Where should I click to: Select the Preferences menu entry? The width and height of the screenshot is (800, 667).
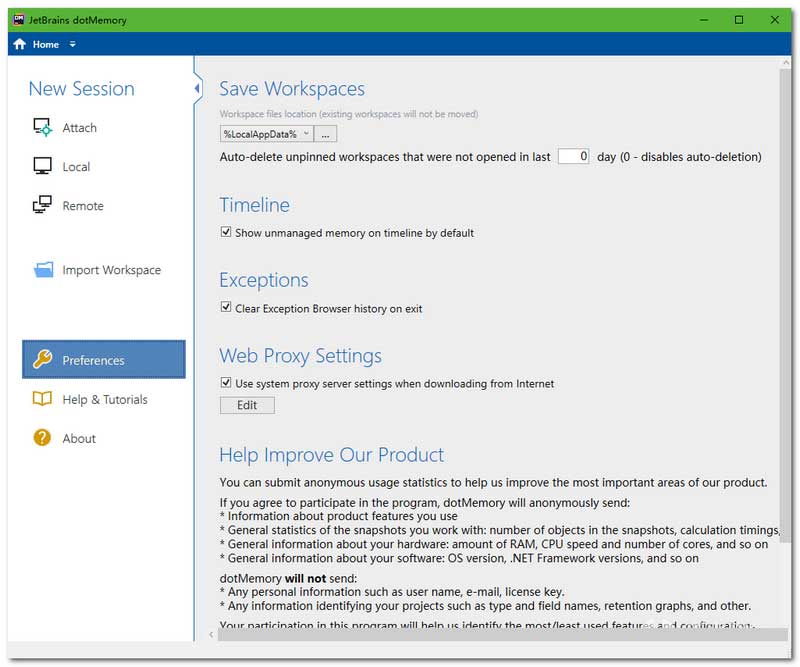104,359
